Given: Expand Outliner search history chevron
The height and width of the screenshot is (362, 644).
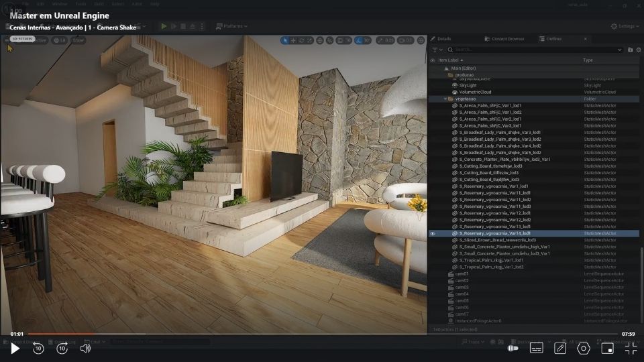Looking at the screenshot, I should pyautogui.click(x=620, y=50).
